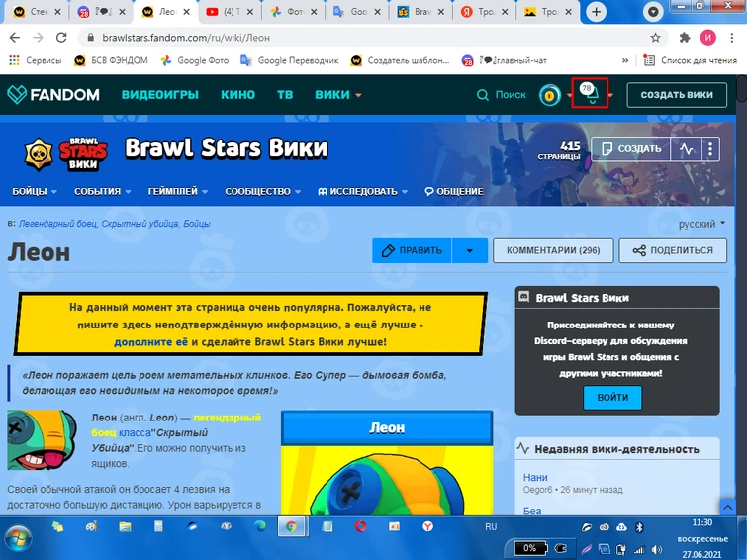The height and width of the screenshot is (560, 747).
Task: Open the главный-чат bookmark
Action: 505,60
